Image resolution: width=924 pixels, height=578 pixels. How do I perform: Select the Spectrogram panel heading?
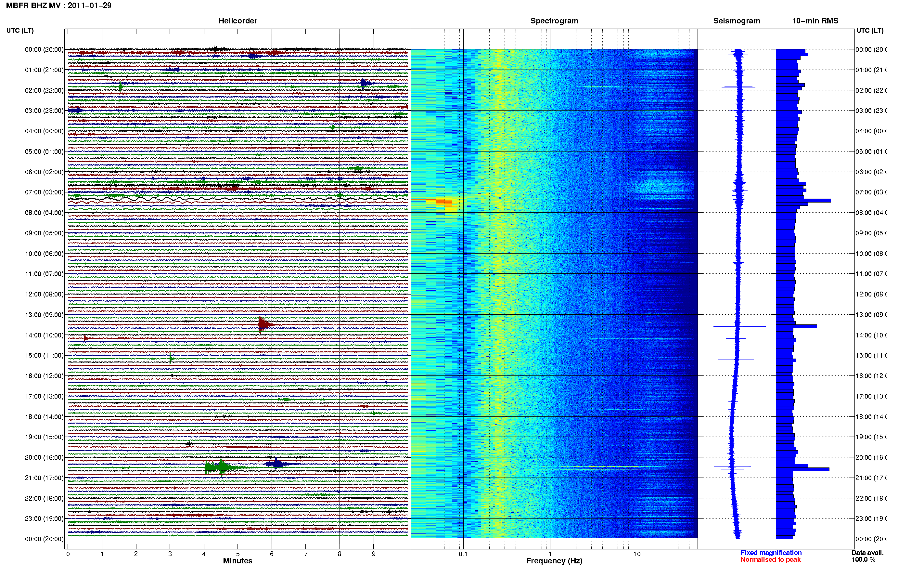tap(554, 21)
